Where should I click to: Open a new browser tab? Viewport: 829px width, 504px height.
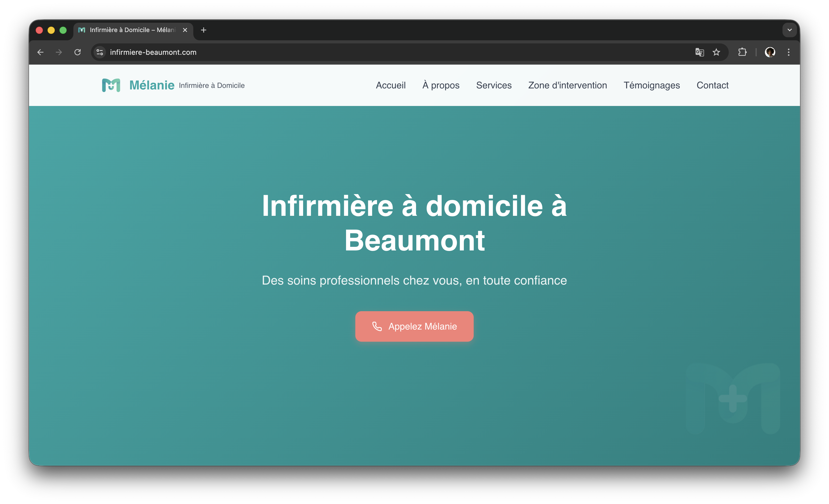(204, 30)
